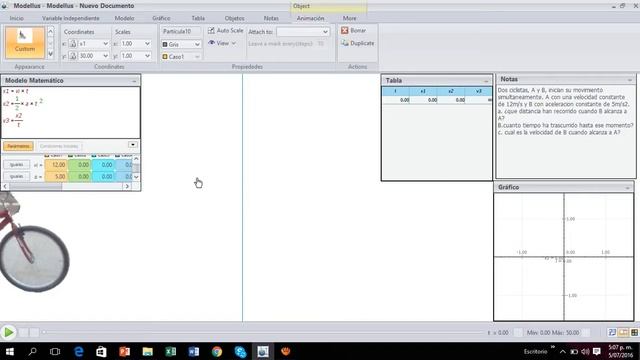Open Windows Start menu
Viewport: 640px width, 360px height.
pos(9,351)
